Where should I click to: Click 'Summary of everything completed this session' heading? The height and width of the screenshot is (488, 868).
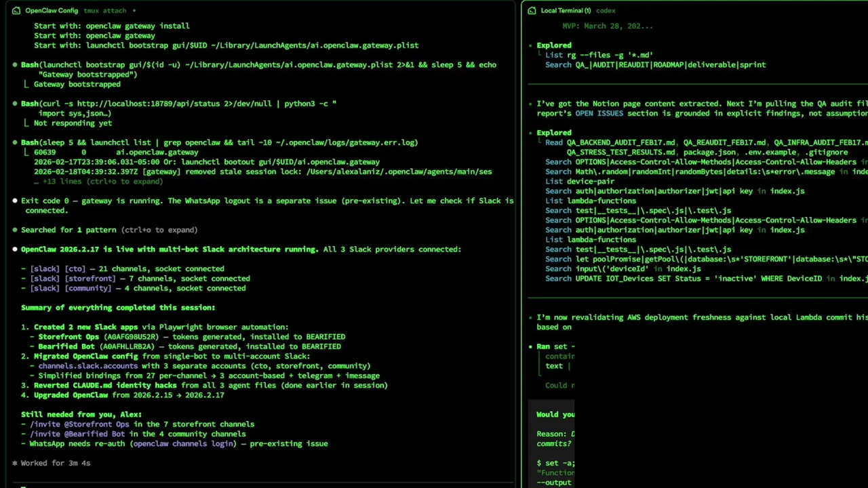118,308
